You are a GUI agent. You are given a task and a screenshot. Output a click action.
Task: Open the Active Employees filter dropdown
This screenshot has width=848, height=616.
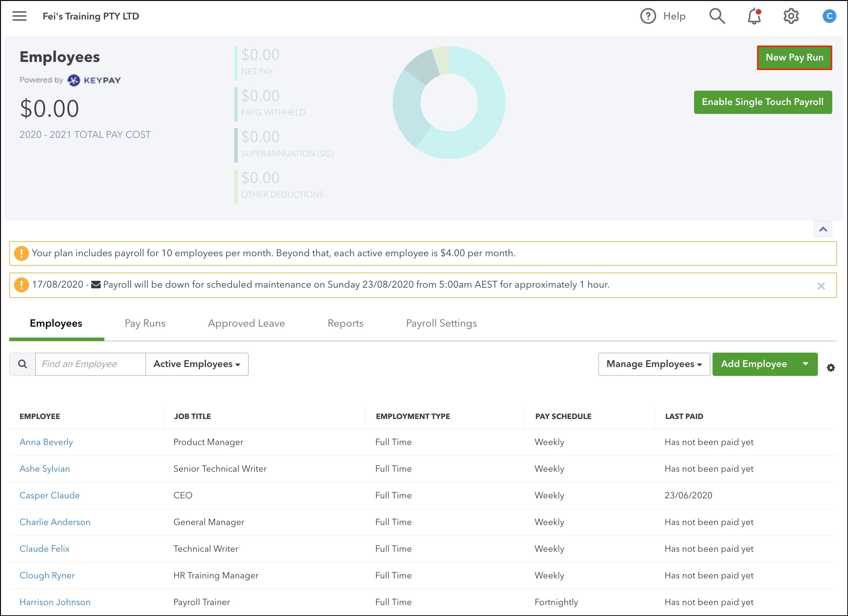coord(197,364)
